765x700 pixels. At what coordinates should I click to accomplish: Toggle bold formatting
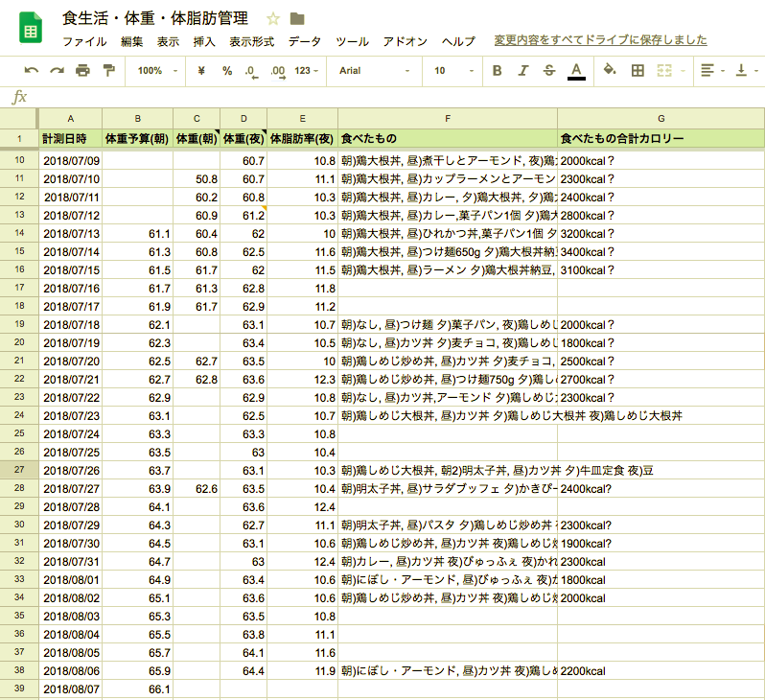498,71
